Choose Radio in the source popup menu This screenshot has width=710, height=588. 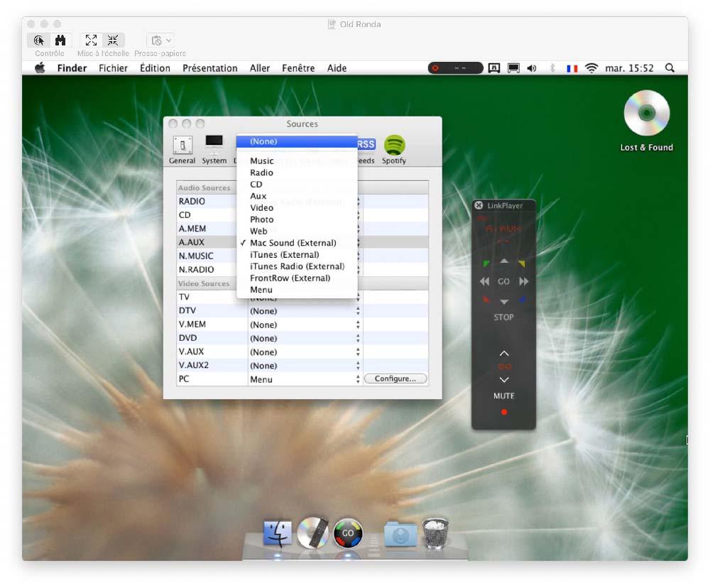coord(297,173)
